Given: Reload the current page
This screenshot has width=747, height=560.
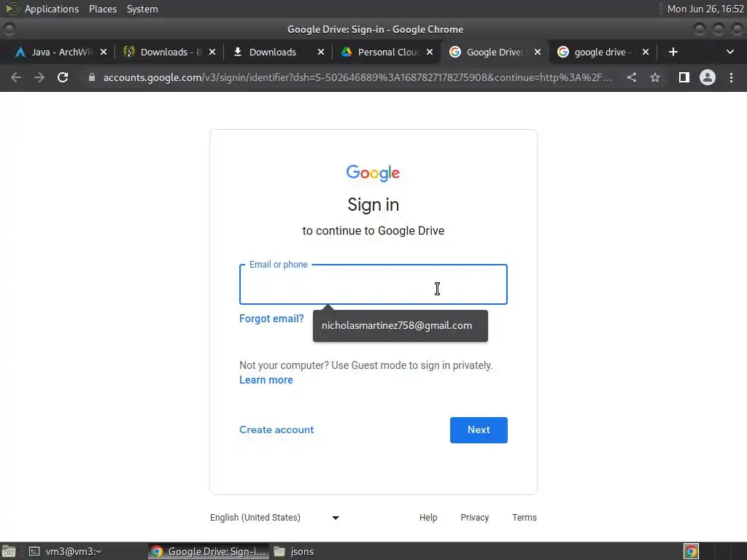Looking at the screenshot, I should 63,77.
